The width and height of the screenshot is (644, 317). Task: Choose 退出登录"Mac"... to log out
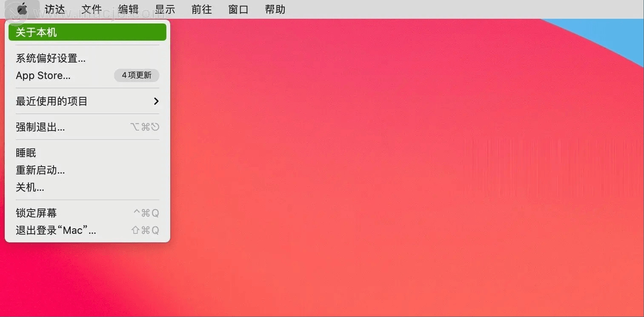click(x=56, y=231)
